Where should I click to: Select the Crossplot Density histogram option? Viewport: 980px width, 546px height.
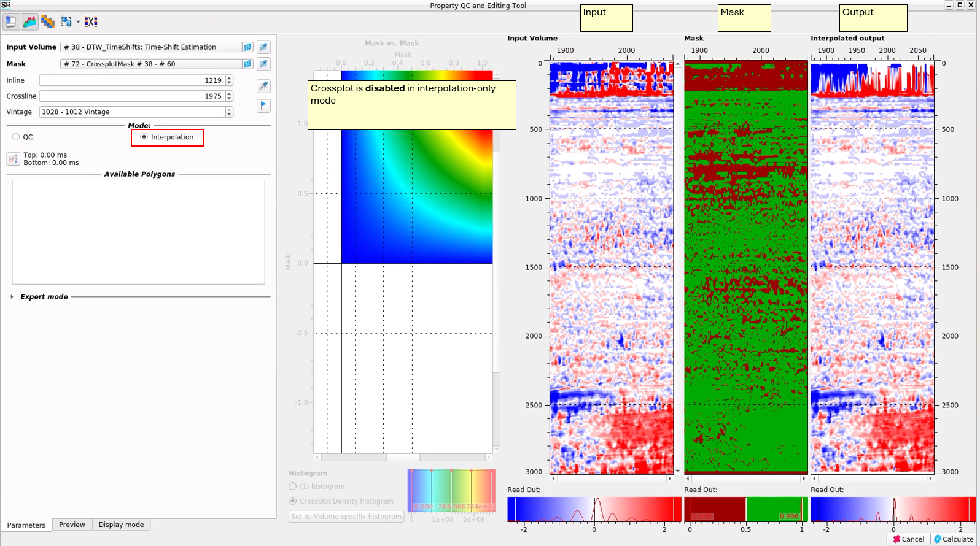tap(293, 501)
